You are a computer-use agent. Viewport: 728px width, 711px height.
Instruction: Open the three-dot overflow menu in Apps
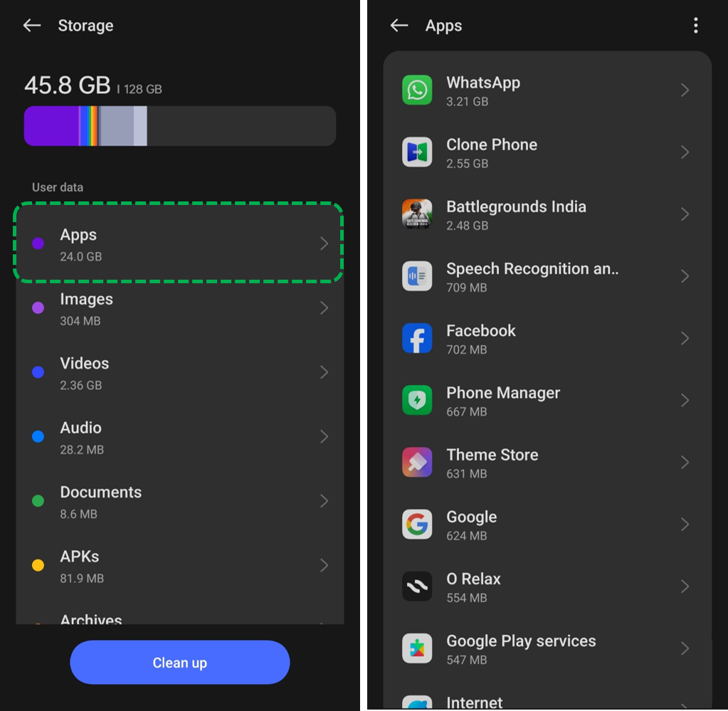coord(695,26)
